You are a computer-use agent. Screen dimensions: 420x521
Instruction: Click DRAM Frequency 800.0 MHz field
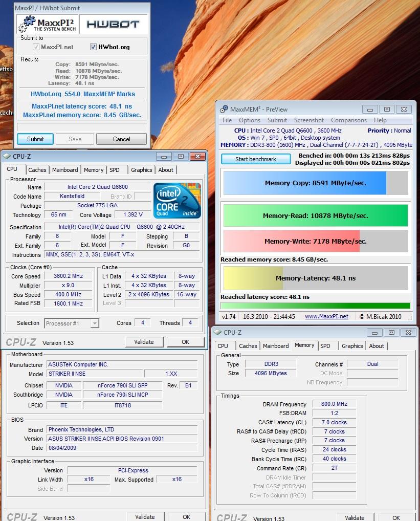click(x=335, y=404)
